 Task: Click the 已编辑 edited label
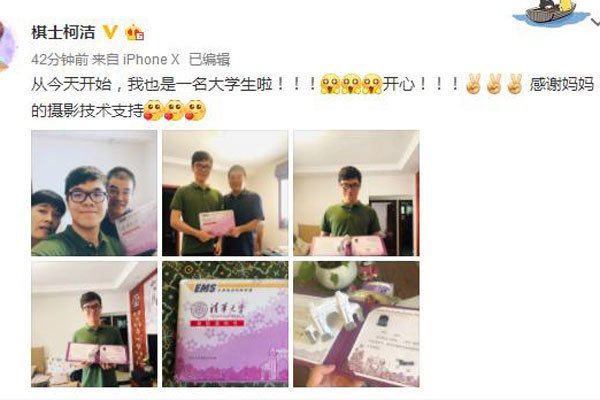(x=210, y=60)
